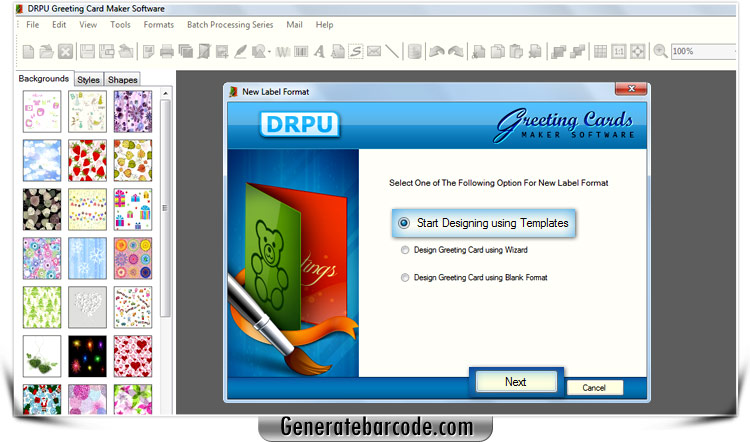Image resolution: width=750 pixels, height=442 pixels.
Task: Switch to the Shapes tab
Action: click(122, 80)
